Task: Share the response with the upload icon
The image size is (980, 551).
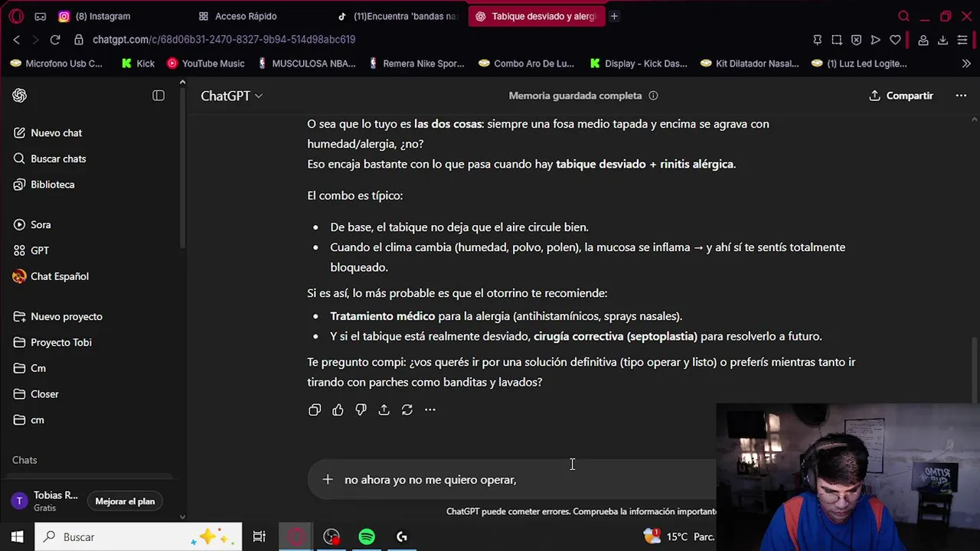Action: (384, 410)
